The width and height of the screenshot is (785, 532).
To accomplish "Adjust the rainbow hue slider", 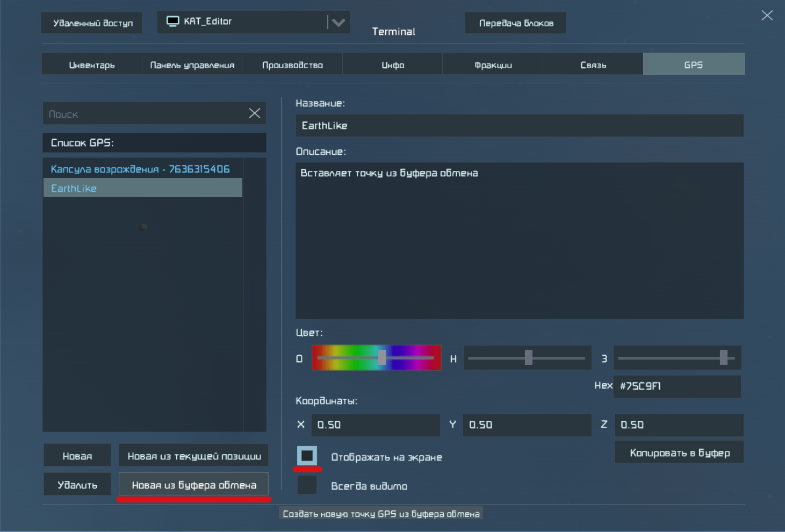I will tap(377, 357).
